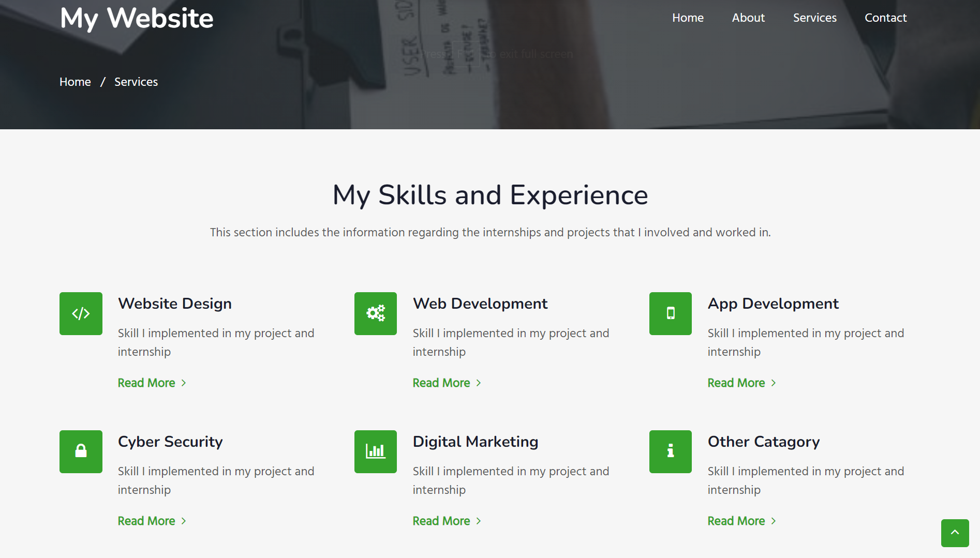Read More under App Development
980x558 pixels.
[742, 383]
